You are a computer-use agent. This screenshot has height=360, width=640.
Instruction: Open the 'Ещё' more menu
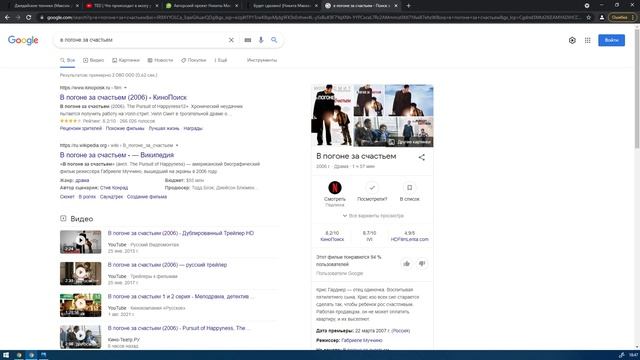click(x=221, y=60)
